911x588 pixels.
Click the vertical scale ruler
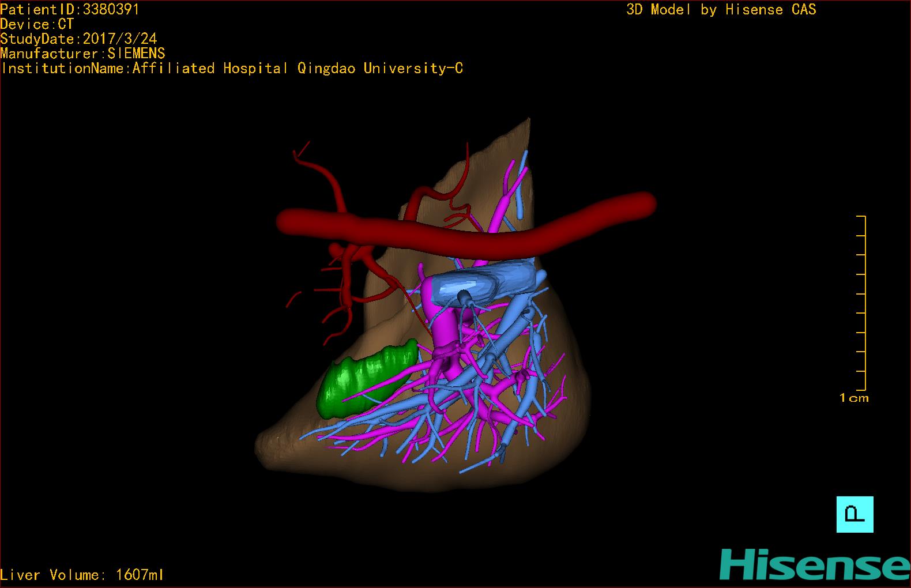[861, 303]
